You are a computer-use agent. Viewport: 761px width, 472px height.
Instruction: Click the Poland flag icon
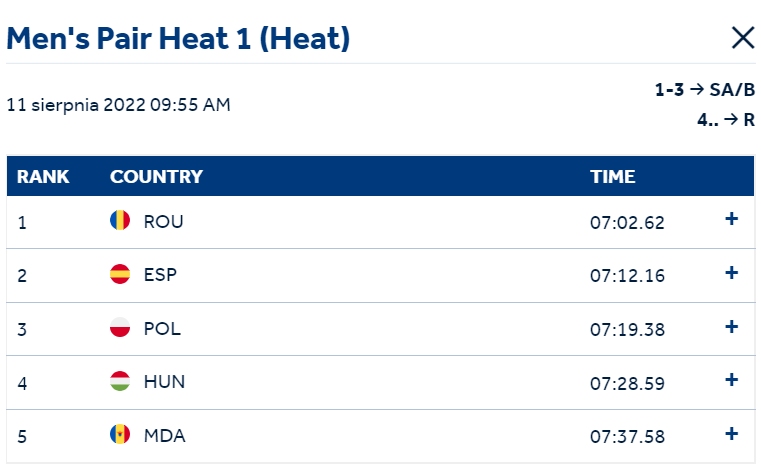[x=120, y=327]
